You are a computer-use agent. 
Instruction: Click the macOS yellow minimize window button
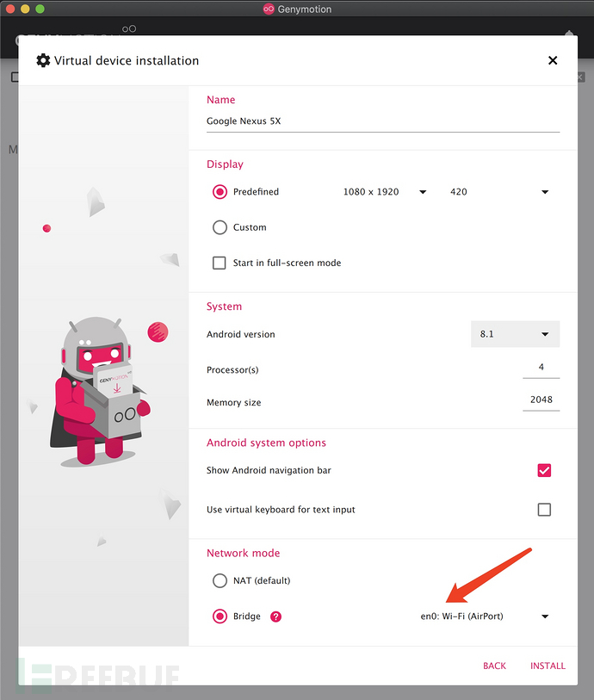(x=25, y=9)
